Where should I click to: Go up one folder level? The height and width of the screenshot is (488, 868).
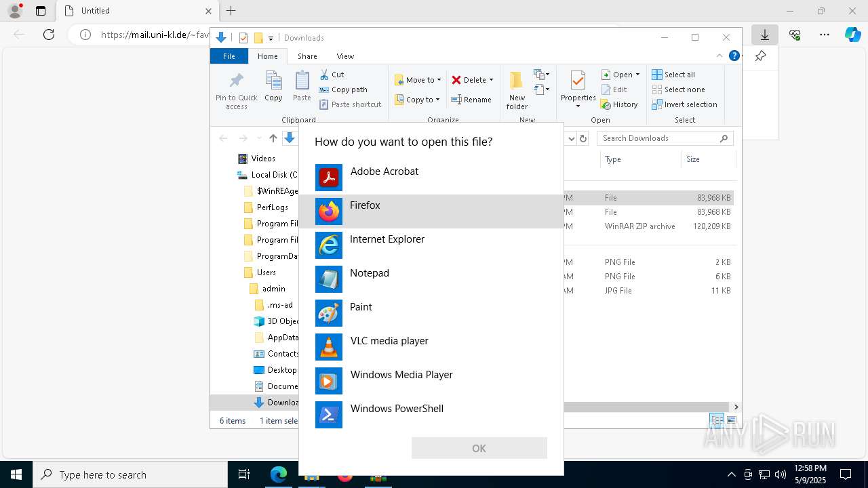[273, 138]
